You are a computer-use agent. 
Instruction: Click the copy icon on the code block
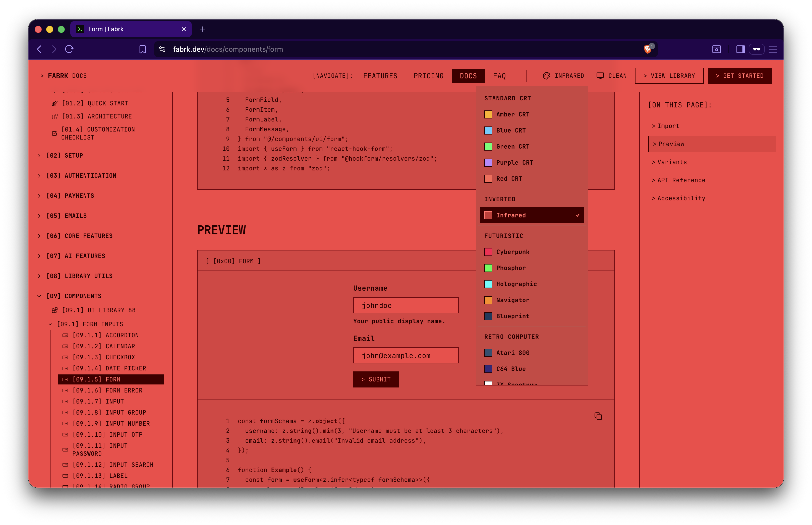coord(599,416)
